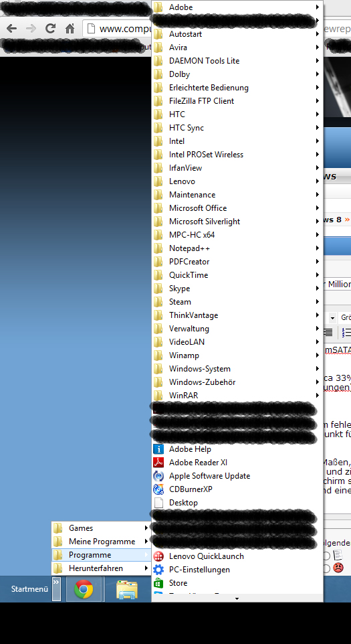Screen dimensions: 351x644
Task: Launch CDBurnerXP
Action: [237, 489]
